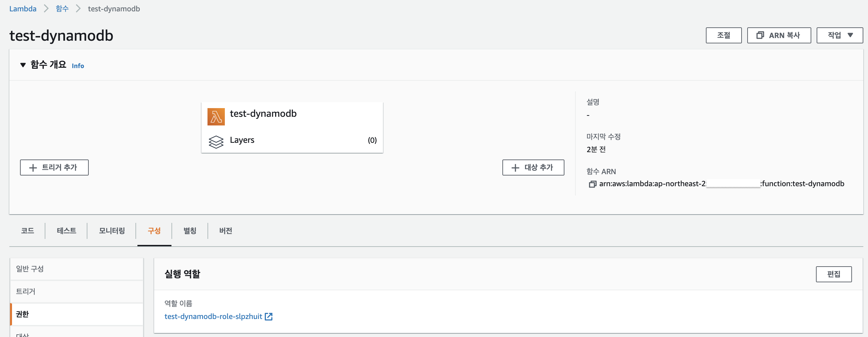Screen dimensions: 868x337
Task: Click the orange Lambda function icon
Action: 215,116
